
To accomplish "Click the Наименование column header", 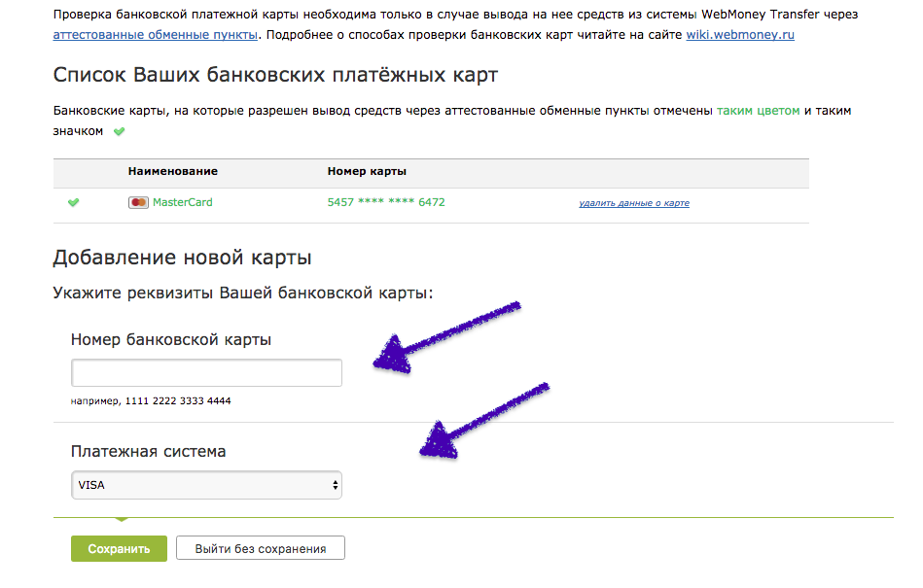I will tap(173, 171).
